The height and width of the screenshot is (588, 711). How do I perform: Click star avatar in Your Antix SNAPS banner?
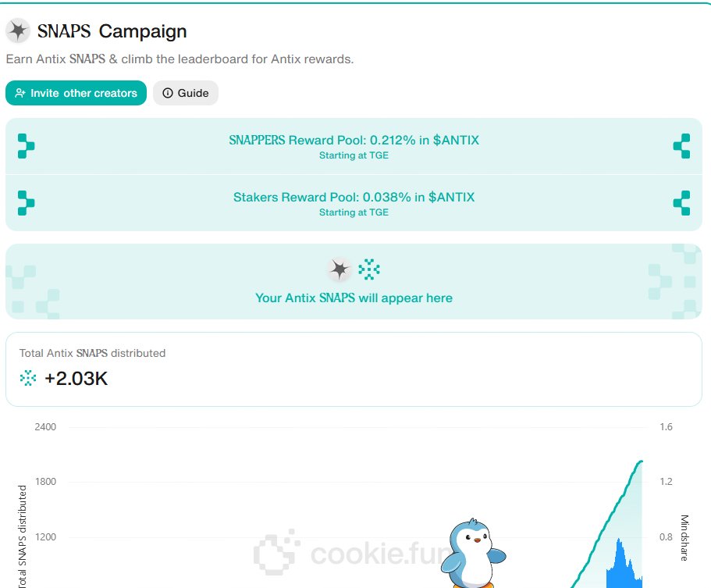(339, 270)
